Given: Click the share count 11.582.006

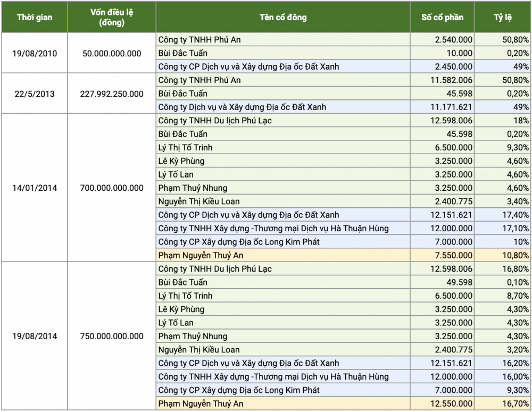Looking at the screenshot, I should [451, 80].
